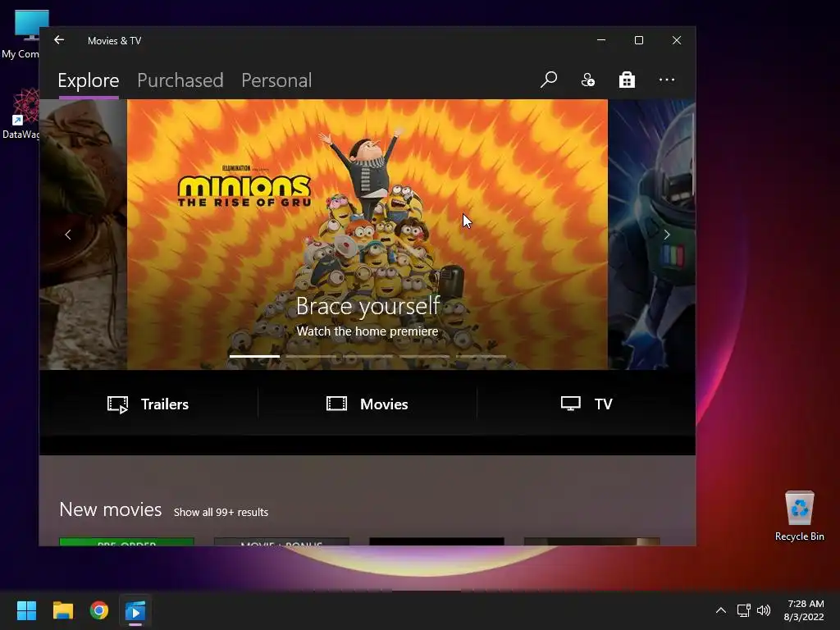The width and height of the screenshot is (840, 630).
Task: Browse the TV category
Action: tap(586, 404)
